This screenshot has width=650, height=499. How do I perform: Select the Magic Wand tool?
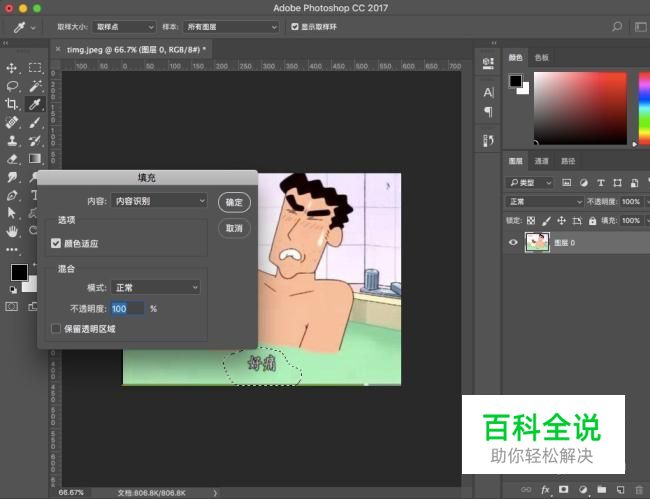[x=35, y=86]
